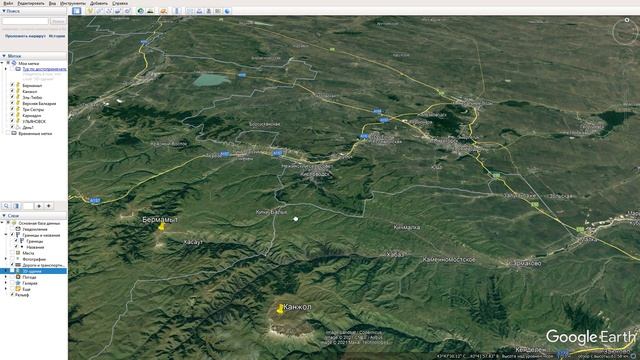Viewport: 640px width, 360px height.
Task: Click the magnifier search icon below places panel
Action: click(x=6, y=206)
